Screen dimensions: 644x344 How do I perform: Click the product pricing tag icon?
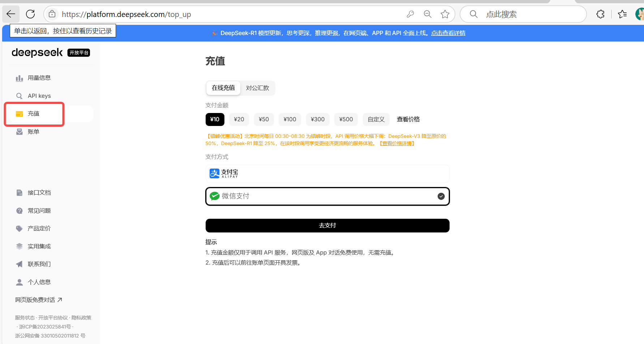(x=20, y=228)
